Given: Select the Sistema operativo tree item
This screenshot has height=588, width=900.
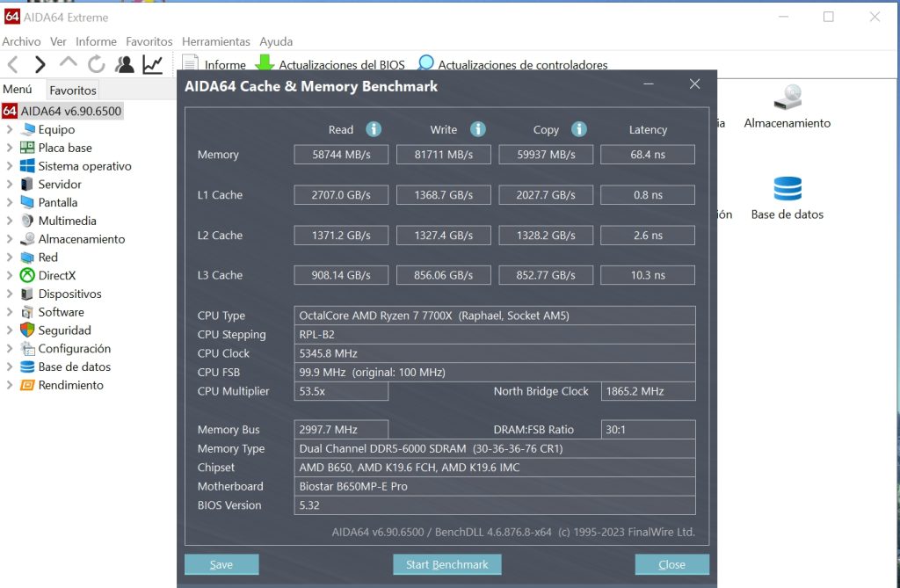Looking at the screenshot, I should 84,166.
